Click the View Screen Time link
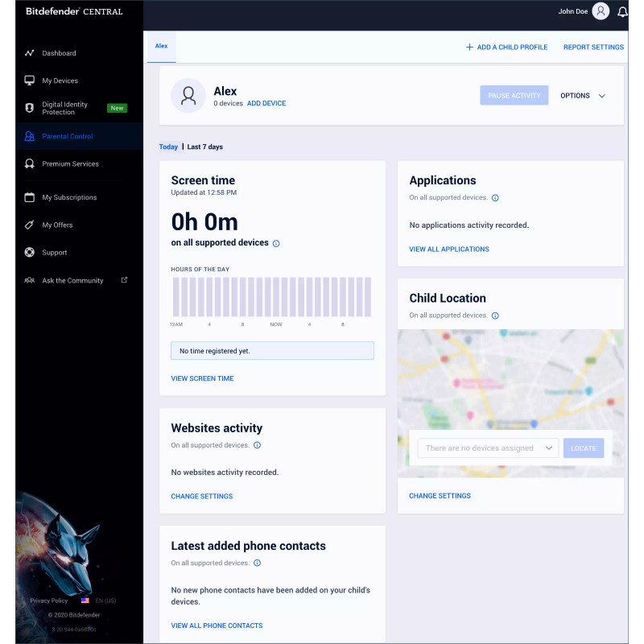This screenshot has height=644, width=644. point(202,378)
